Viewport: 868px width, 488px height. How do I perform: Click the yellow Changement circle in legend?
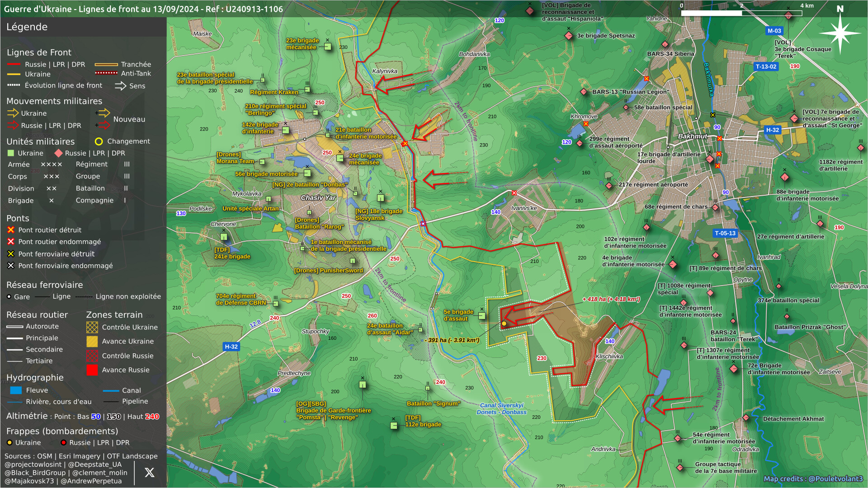point(99,141)
